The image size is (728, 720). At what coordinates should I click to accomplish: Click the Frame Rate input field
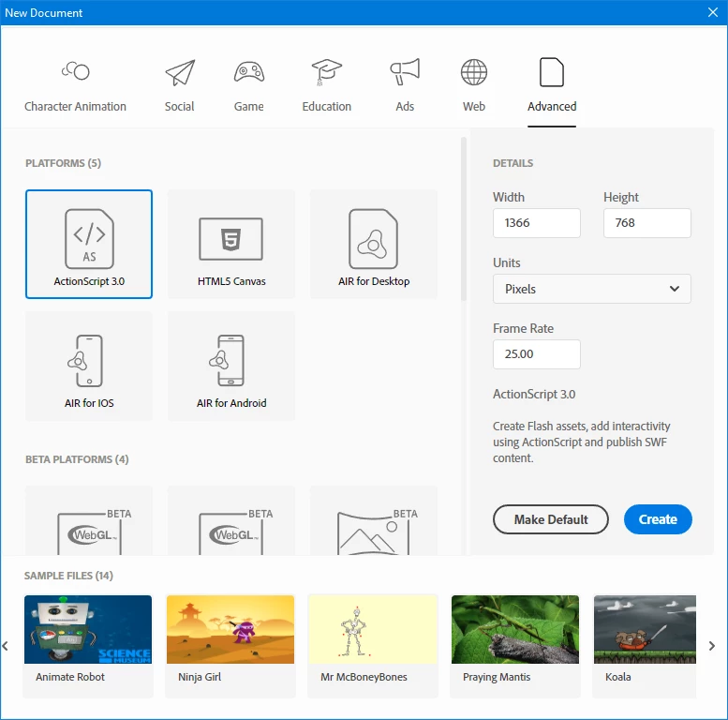(x=536, y=354)
